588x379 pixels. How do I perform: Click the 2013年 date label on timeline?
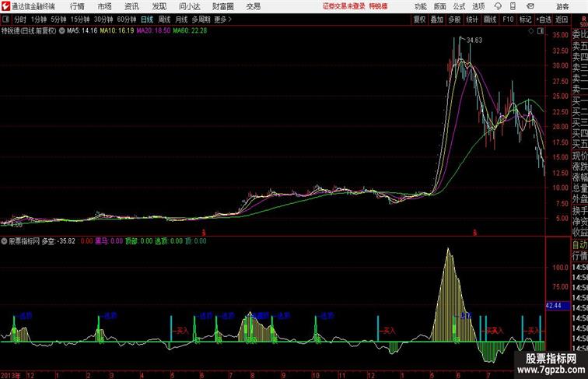(x=11, y=375)
